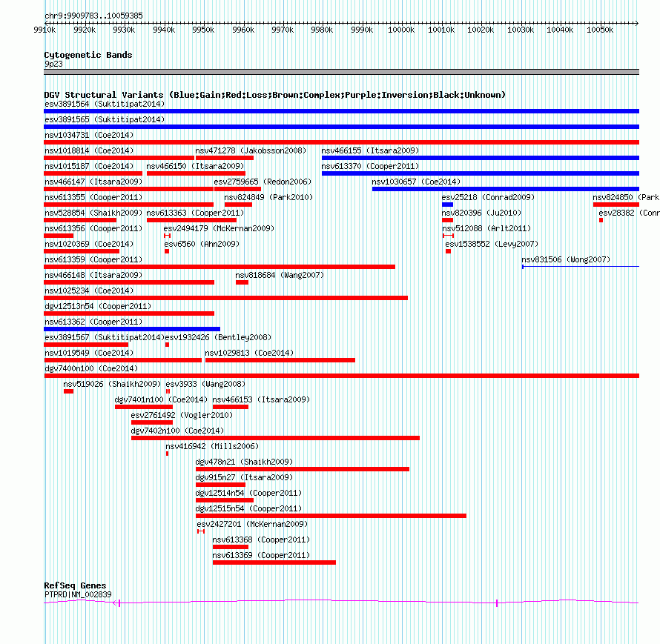Screen dimensions: 660x644
Task: Click esv2494179 (McKernan2009) label
Action: pos(219,228)
